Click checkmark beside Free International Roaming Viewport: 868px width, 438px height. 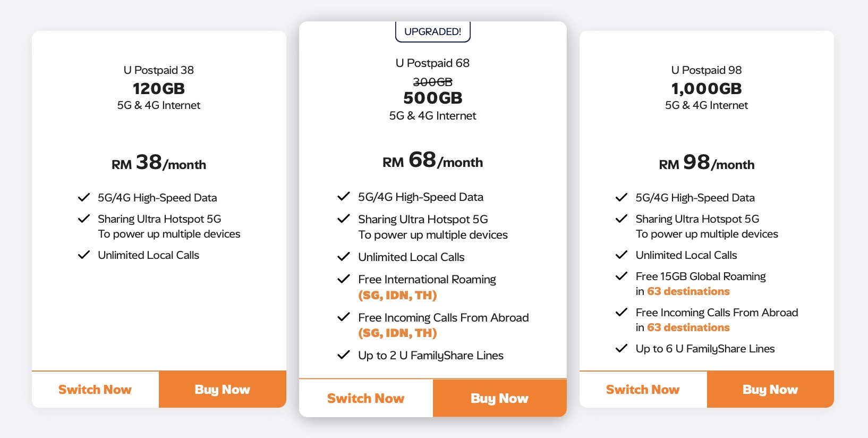pos(344,279)
